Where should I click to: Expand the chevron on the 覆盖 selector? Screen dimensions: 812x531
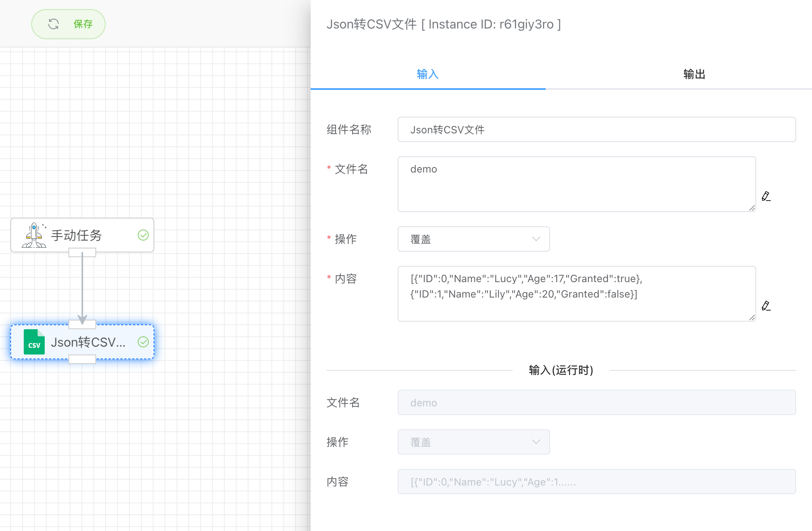coord(536,239)
